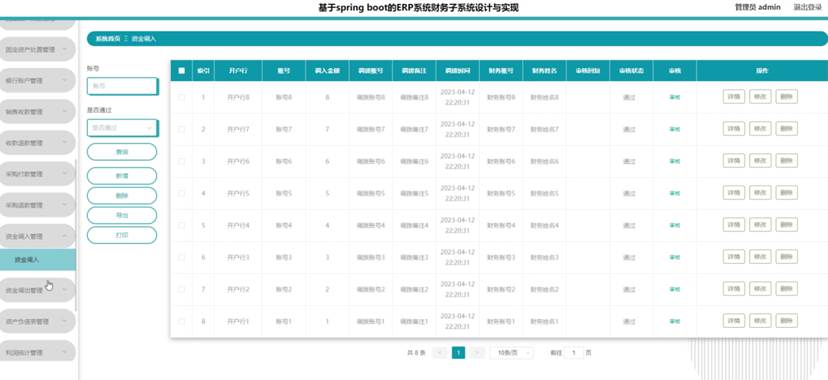This screenshot has height=380, width=828.
Task: Open the 销售收款管理 sidebar menu
Action: pyautogui.click(x=36, y=112)
